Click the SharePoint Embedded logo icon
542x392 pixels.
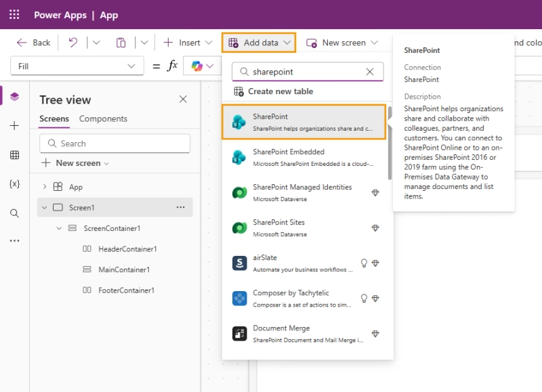tap(239, 158)
